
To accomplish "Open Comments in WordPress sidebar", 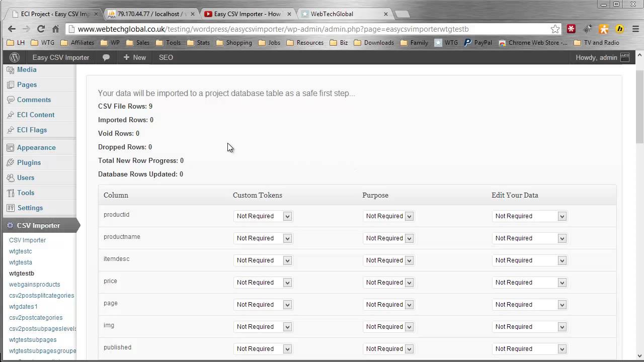I will point(34,100).
